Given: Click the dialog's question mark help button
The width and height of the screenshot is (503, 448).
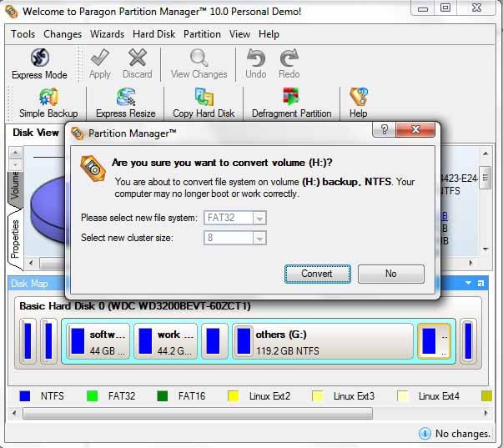Looking at the screenshot, I should tap(384, 129).
